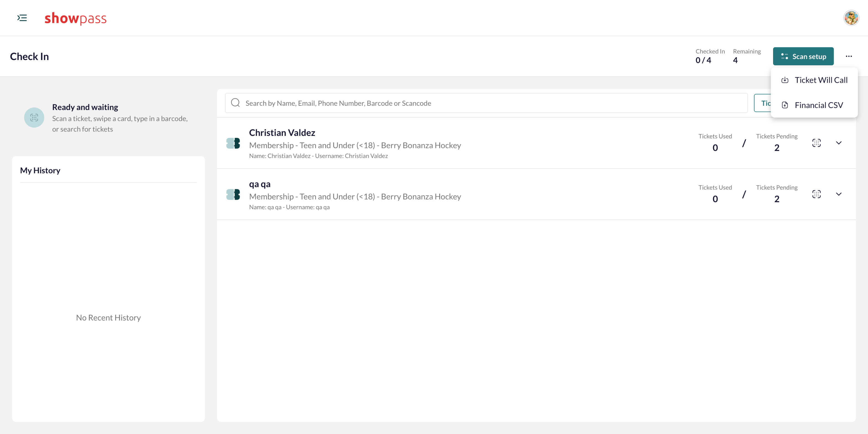Expand the qa qa row
Screen dimensions: 868x434
pyautogui.click(x=839, y=194)
